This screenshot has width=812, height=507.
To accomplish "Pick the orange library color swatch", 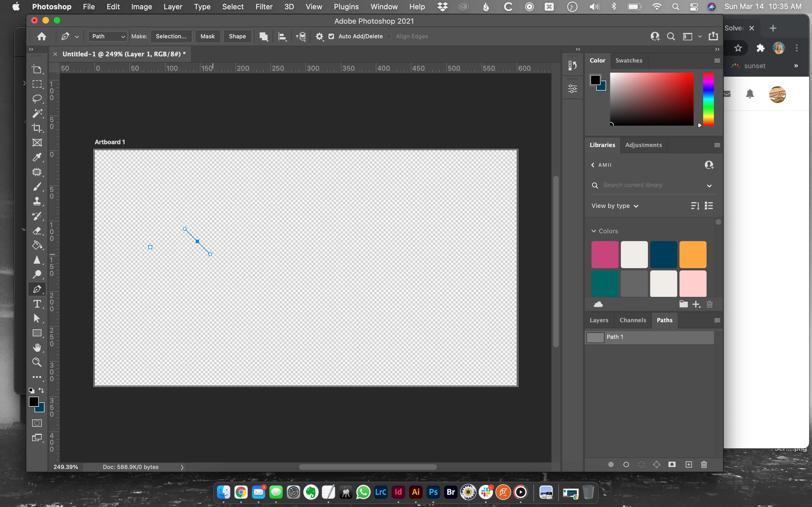I will point(692,255).
